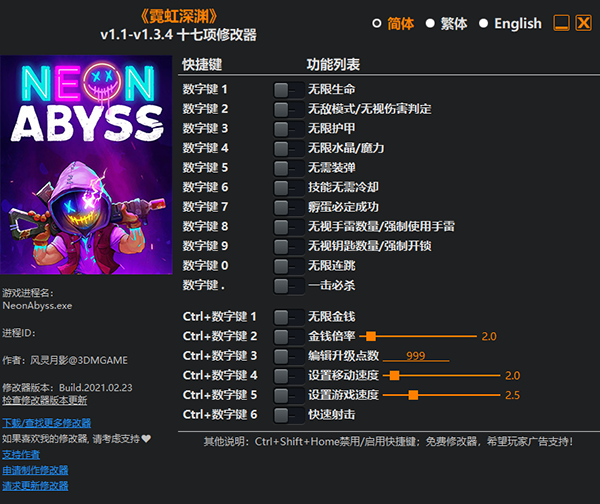Open 申请制作修改器 link
Viewport: 600px width, 504px height.
[x=35, y=470]
